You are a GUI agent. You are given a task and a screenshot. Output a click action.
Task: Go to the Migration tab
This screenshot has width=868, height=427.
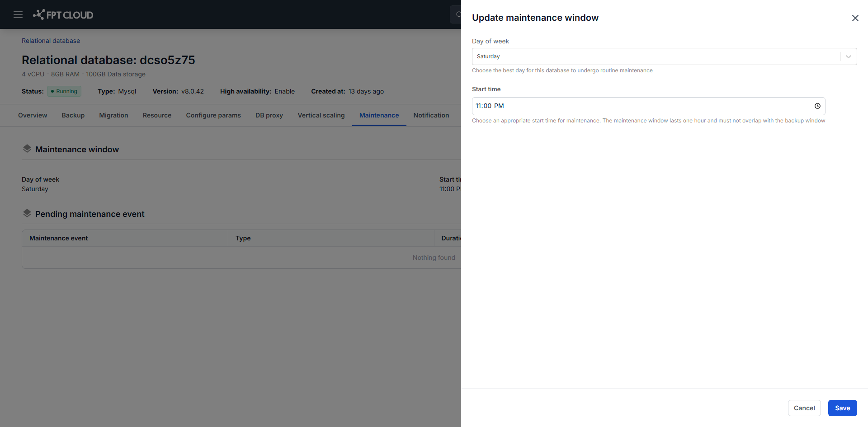(x=113, y=115)
